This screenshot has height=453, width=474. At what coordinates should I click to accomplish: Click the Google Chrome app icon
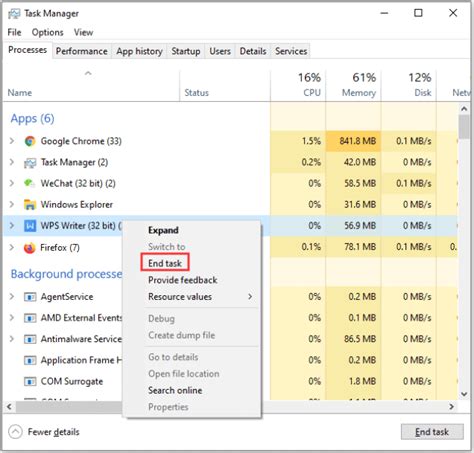30,141
